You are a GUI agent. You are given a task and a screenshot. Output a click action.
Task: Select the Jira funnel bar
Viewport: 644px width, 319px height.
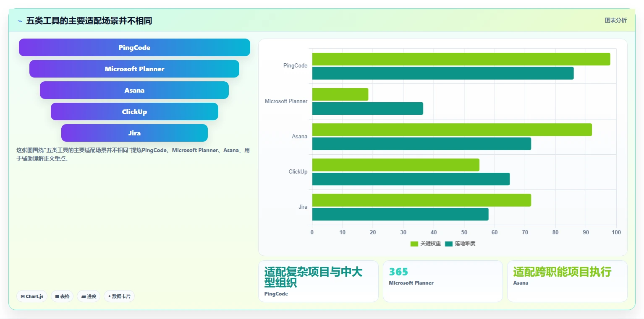tap(134, 133)
